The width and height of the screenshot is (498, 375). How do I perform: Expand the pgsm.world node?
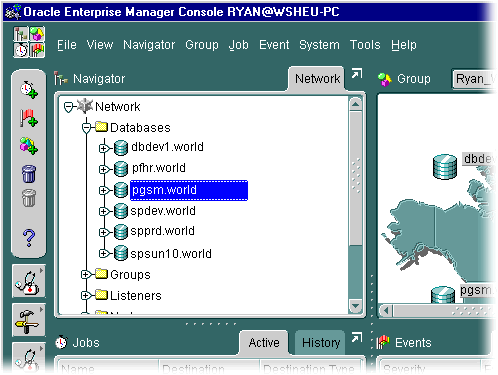click(x=104, y=190)
